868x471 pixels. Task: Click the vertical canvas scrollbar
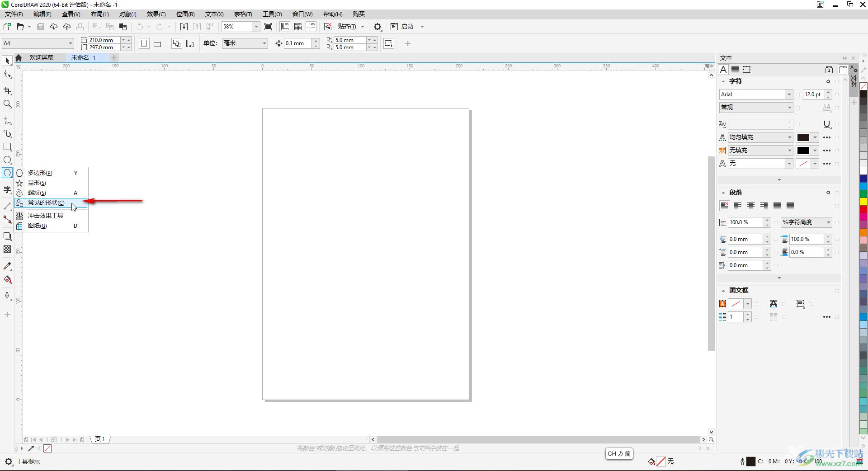click(x=711, y=253)
